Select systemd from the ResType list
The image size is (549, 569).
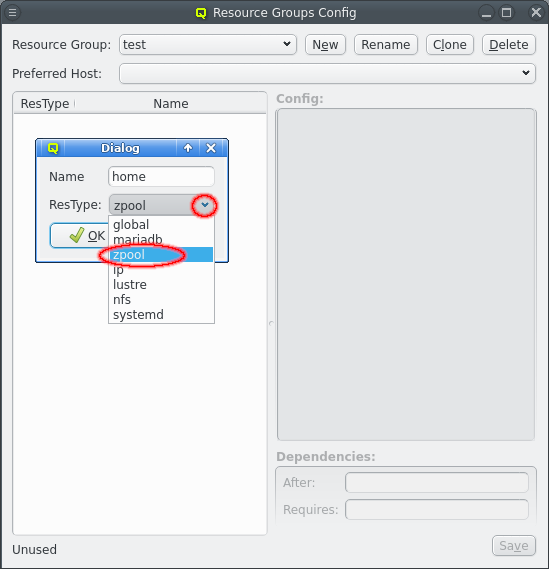pyautogui.click(x=161, y=315)
